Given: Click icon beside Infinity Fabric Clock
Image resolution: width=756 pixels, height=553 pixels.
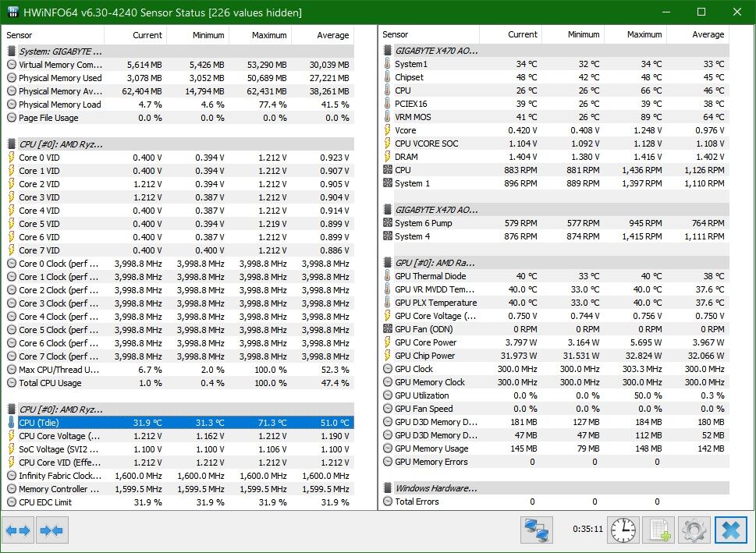Looking at the screenshot, I should click(12, 475).
